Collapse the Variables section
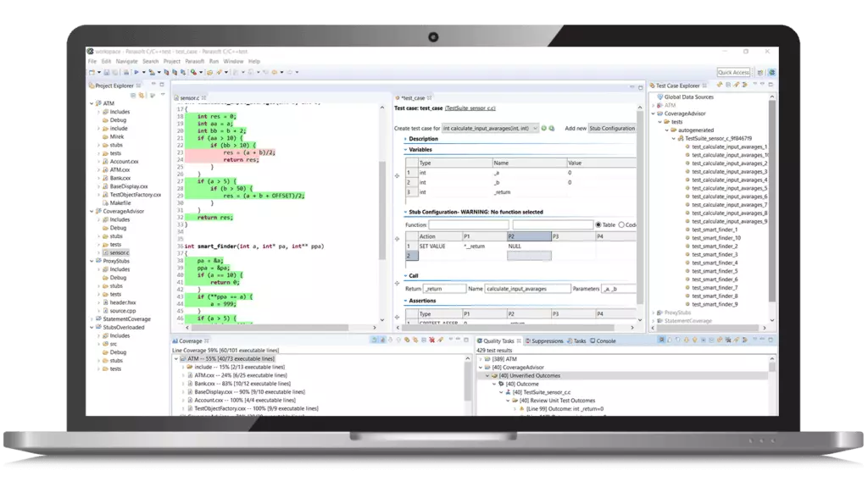The height and width of the screenshot is (487, 868). 406,149
